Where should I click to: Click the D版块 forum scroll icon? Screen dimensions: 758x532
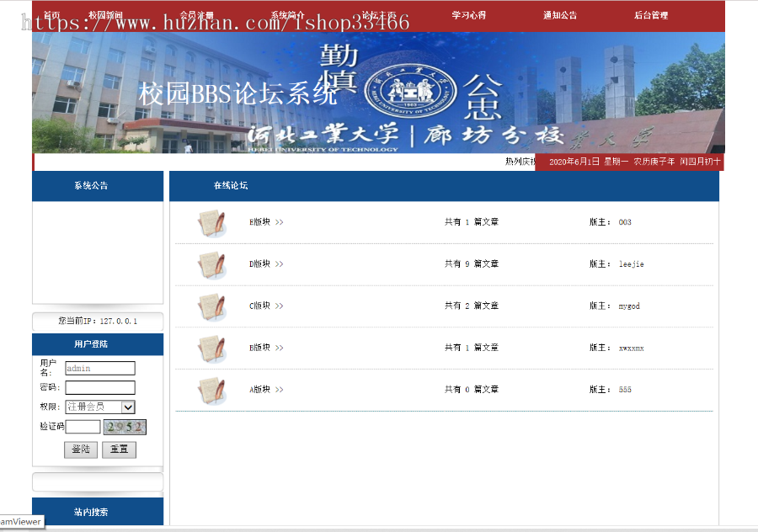coord(211,263)
